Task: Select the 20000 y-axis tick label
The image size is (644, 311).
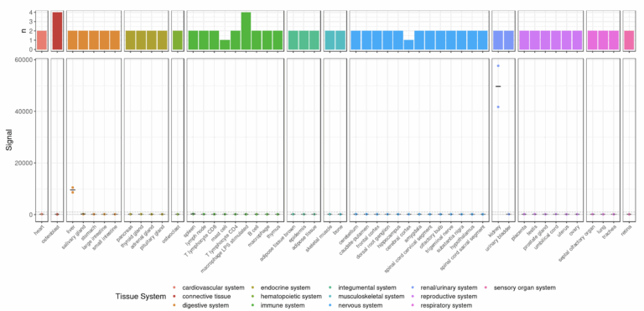Action: 24,163
